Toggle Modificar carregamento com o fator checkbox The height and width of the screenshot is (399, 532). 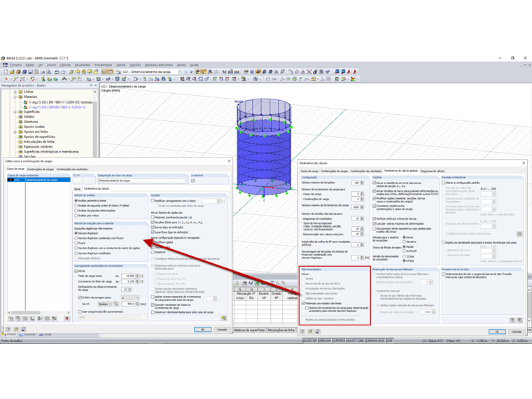[153, 201]
